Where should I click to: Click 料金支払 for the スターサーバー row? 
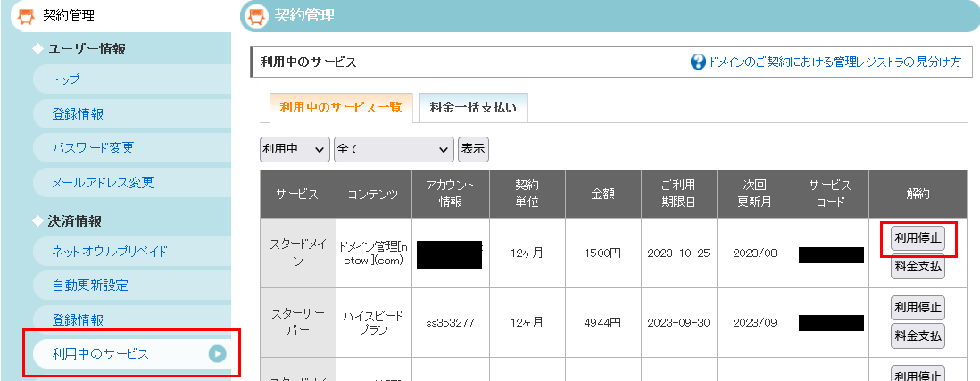(x=918, y=335)
